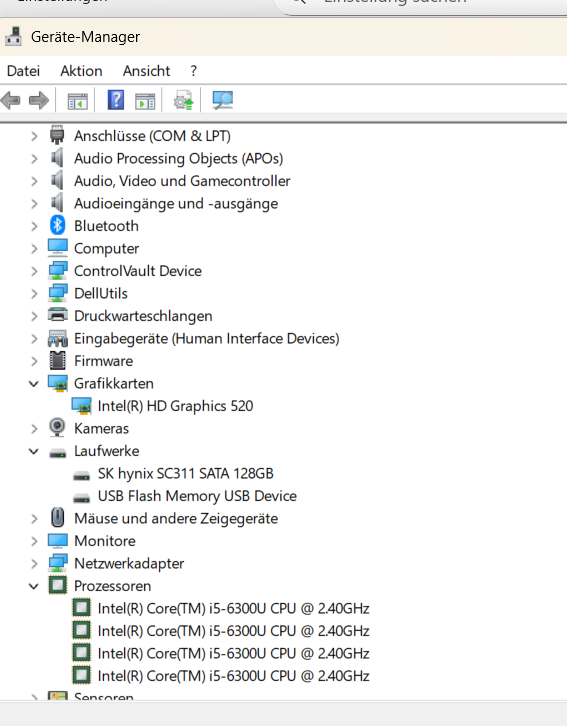Collapse the Grafikkarten node
Image resolution: width=567 pixels, height=726 pixels.
34,384
